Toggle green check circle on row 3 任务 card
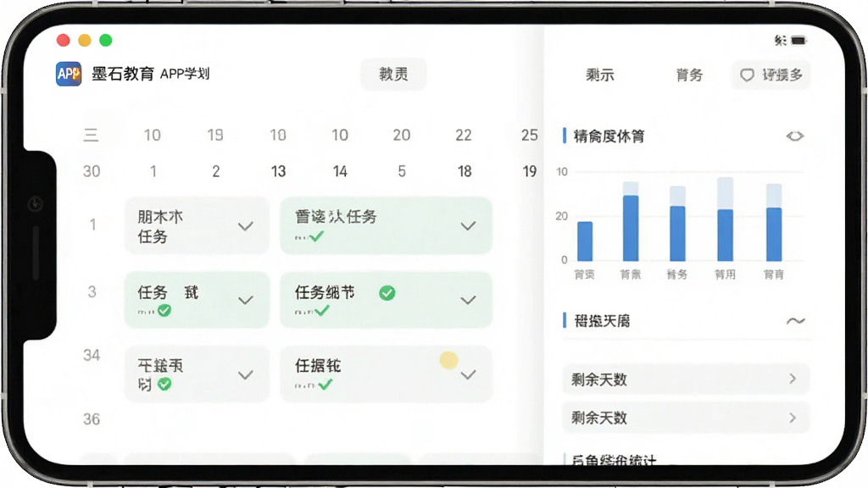Image resolution: width=868 pixels, height=488 pixels. (164, 310)
